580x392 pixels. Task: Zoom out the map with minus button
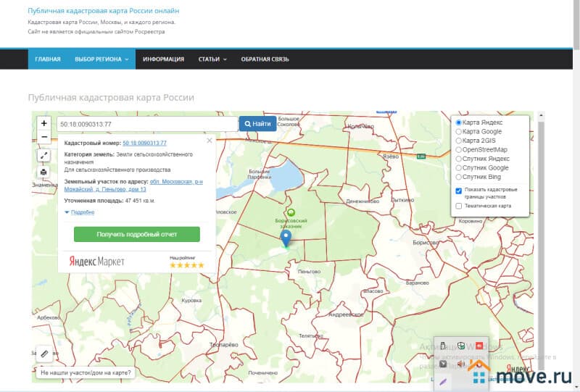[x=44, y=137]
